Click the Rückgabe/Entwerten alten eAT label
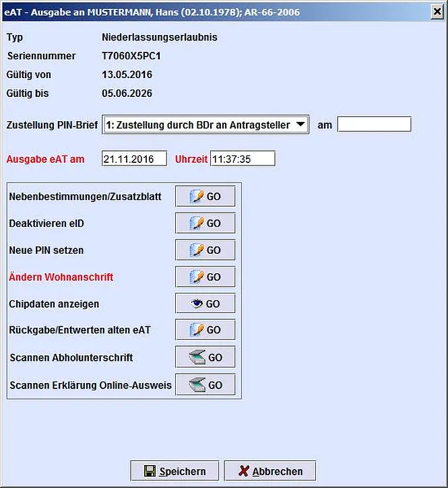The width and height of the screenshot is (448, 488). click(x=79, y=330)
